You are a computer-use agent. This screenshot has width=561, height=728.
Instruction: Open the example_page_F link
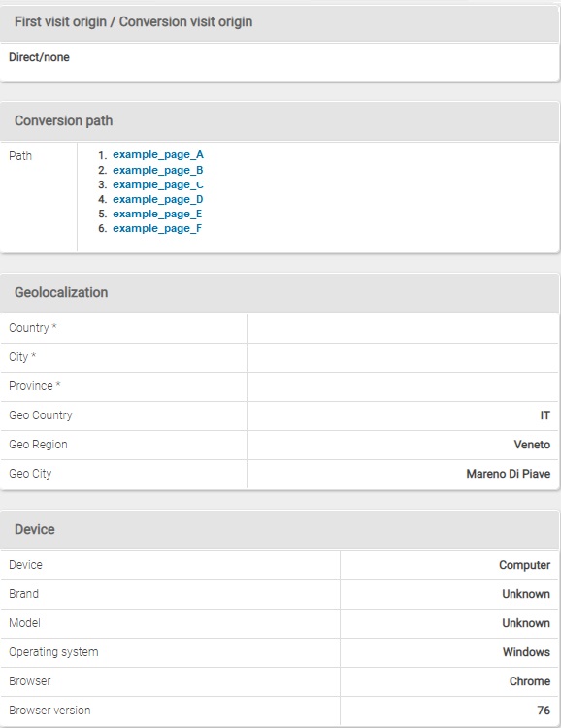click(x=157, y=228)
